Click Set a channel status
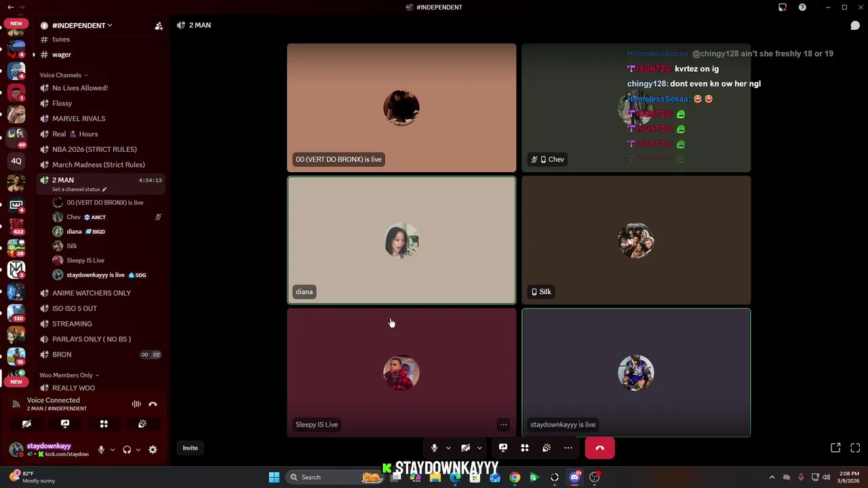Viewport: 868px width, 488px height. click(79, 190)
